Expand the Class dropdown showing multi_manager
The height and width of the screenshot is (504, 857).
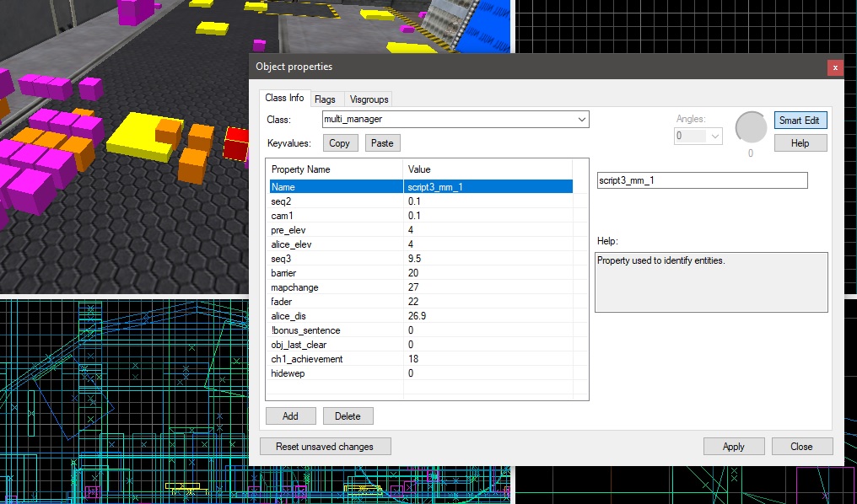[581, 120]
